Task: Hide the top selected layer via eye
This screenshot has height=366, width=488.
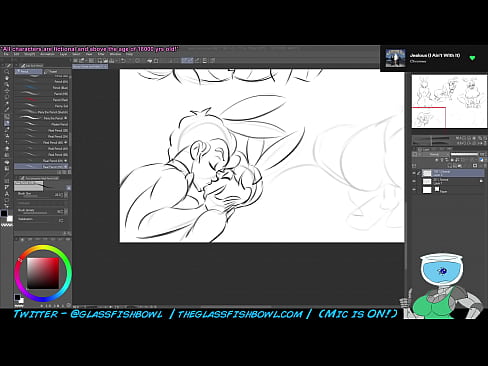Action: 414,173
